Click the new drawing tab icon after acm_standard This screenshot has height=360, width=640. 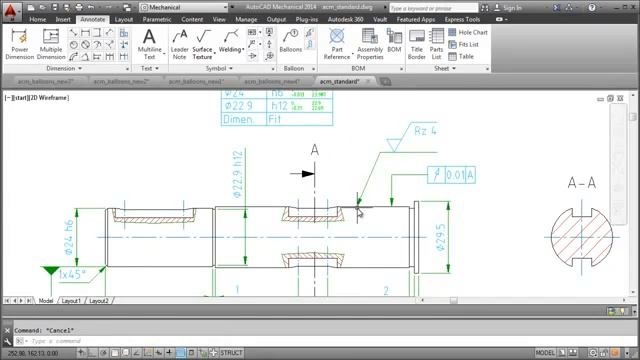385,82
